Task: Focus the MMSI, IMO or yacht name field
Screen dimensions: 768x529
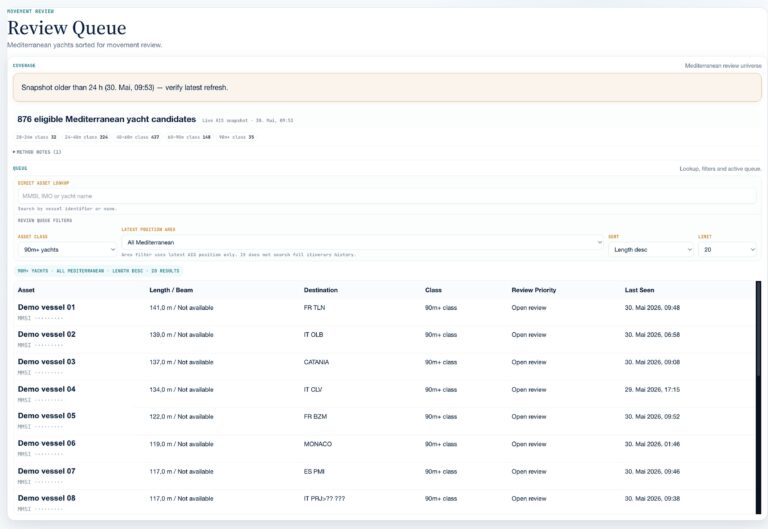Action: point(387,196)
